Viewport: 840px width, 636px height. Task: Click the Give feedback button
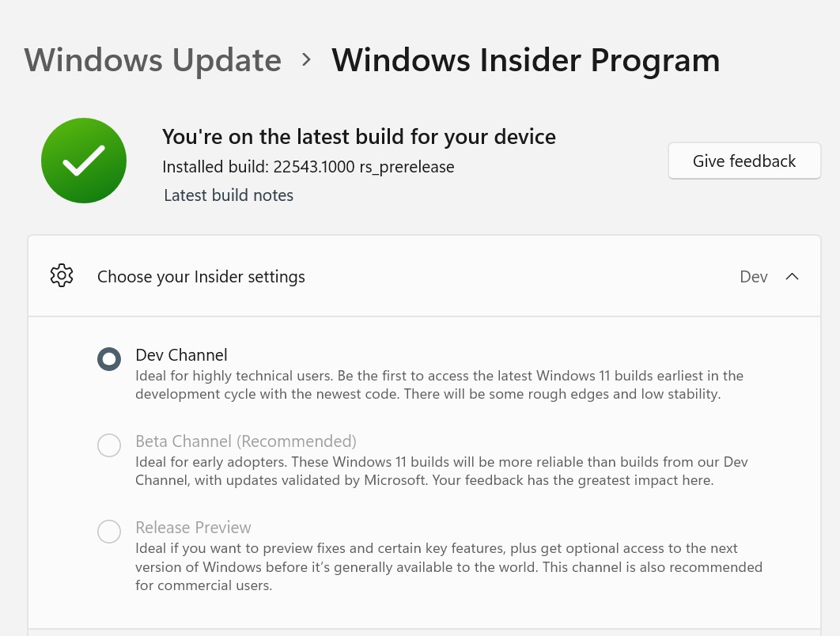(744, 161)
